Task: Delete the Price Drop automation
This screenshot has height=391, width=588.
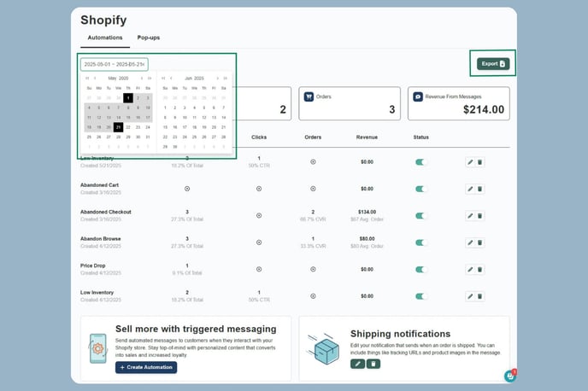Action: coord(479,270)
